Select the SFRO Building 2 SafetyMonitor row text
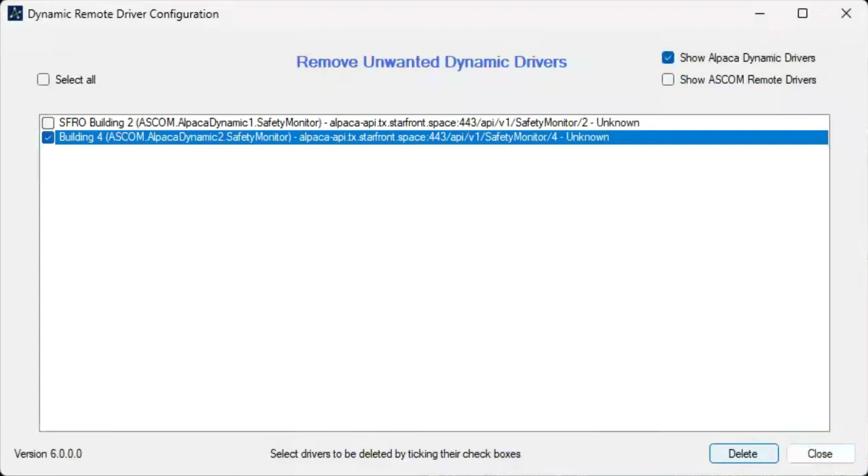 pos(349,123)
